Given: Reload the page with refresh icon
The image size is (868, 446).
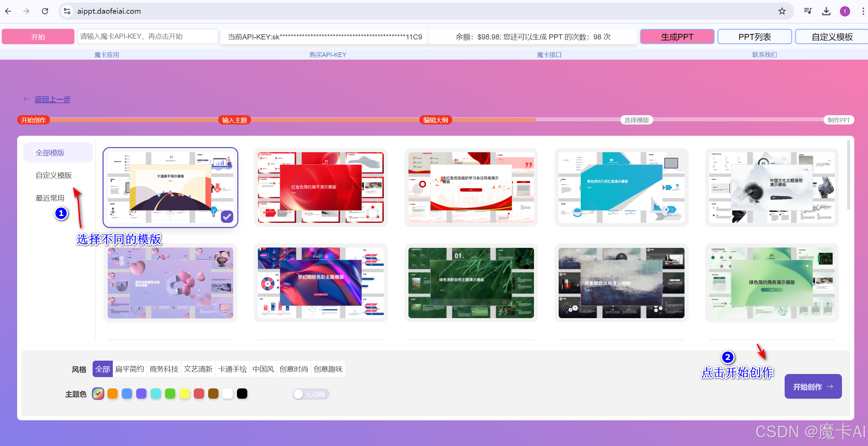Looking at the screenshot, I should coord(45,11).
